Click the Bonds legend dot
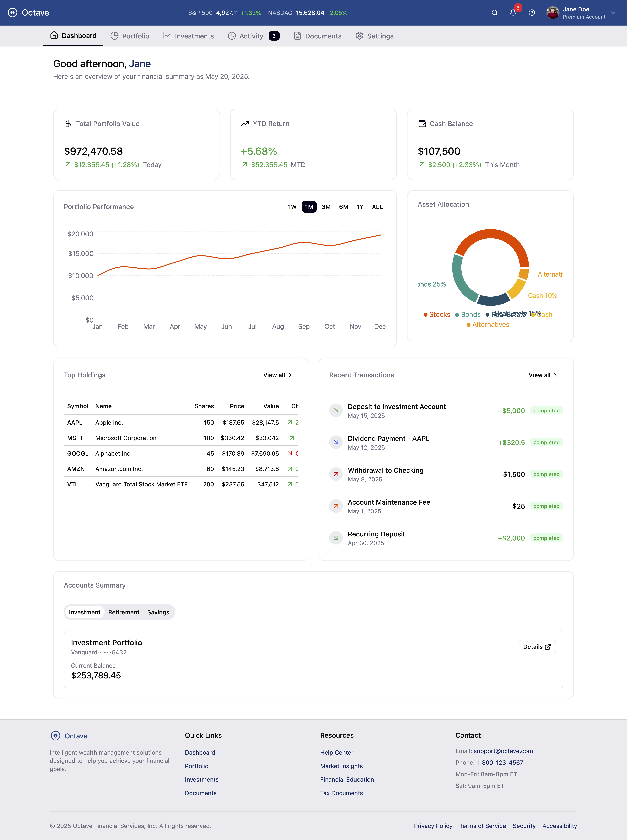The width and height of the screenshot is (627, 840). (457, 315)
